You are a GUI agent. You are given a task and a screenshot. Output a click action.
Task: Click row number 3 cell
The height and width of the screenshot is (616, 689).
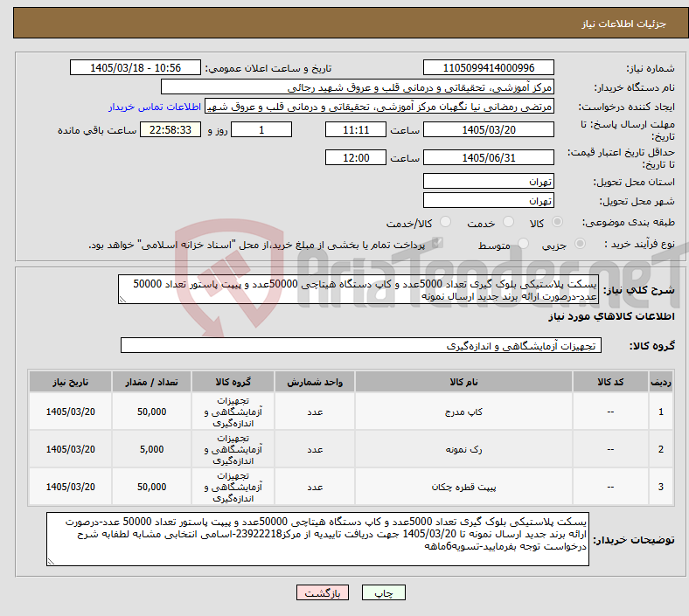click(660, 487)
